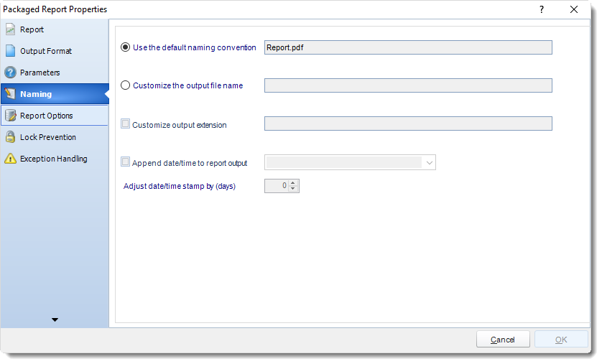Select Use the default naming convention

click(125, 47)
